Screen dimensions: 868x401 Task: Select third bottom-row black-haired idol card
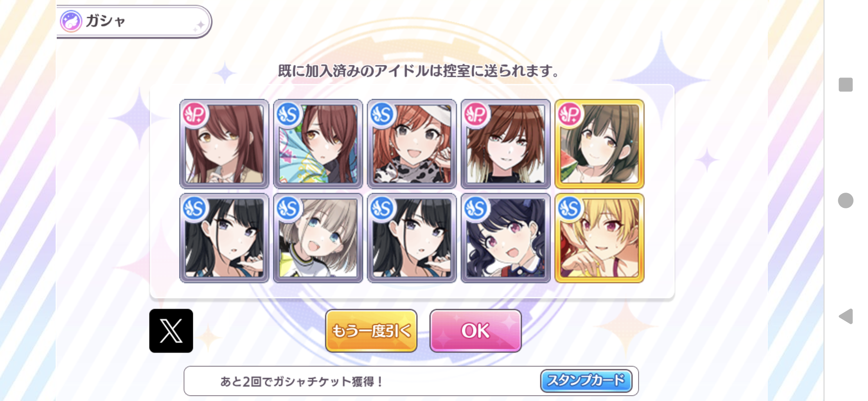(x=412, y=238)
